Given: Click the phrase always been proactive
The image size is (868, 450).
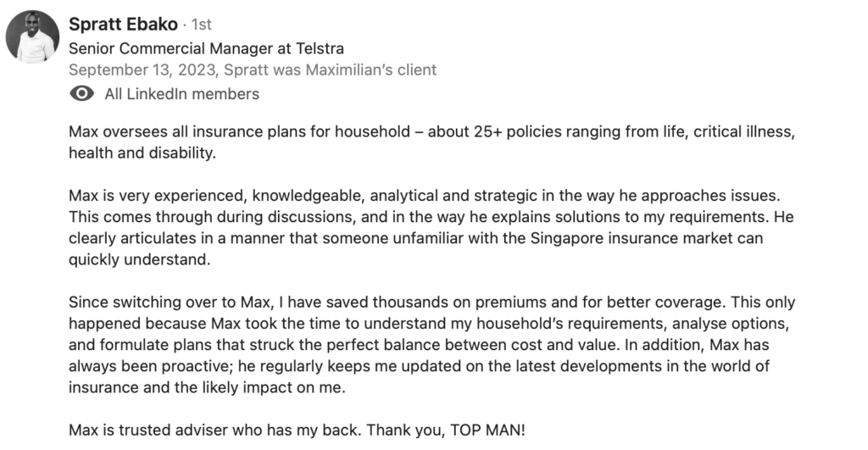Looking at the screenshot, I should (x=151, y=366).
